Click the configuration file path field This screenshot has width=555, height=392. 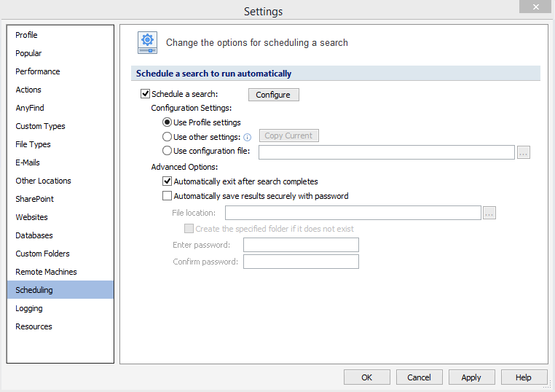coord(387,152)
